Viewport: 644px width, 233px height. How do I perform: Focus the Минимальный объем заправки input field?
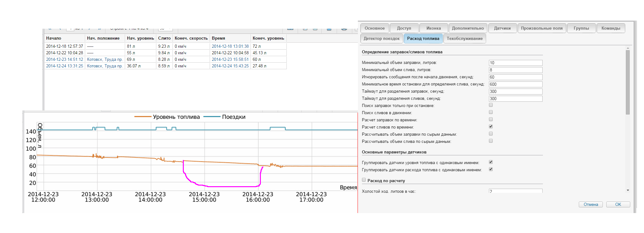point(515,63)
